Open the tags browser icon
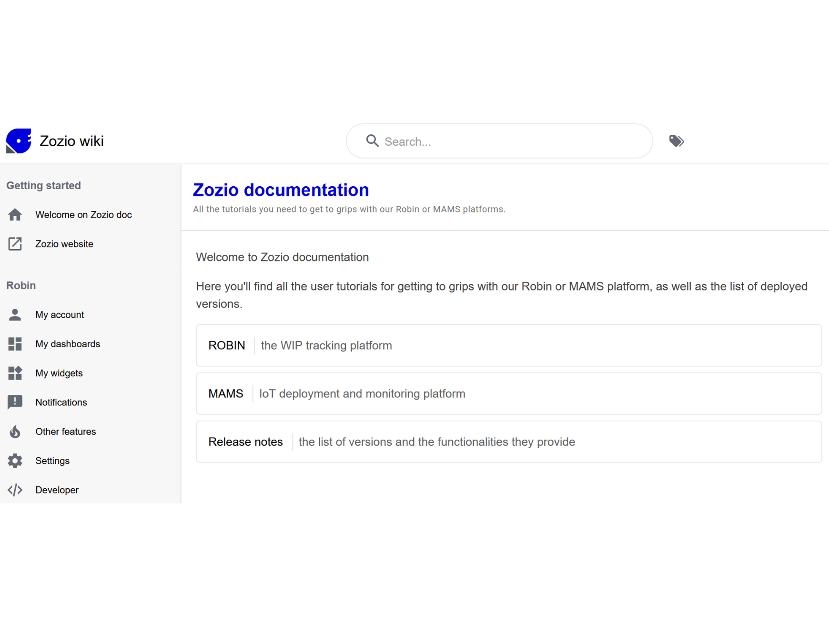This screenshot has height=644, width=829. point(676,141)
